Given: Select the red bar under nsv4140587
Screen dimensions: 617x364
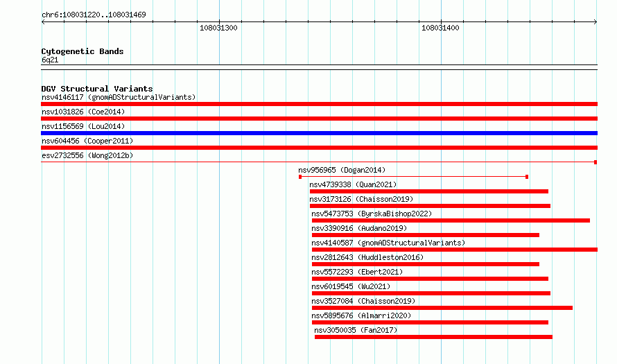Looking at the screenshot, I should (455, 250).
